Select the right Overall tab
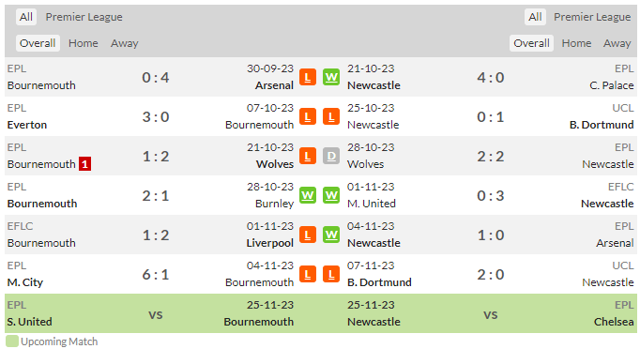The height and width of the screenshot is (364, 640). (x=531, y=43)
